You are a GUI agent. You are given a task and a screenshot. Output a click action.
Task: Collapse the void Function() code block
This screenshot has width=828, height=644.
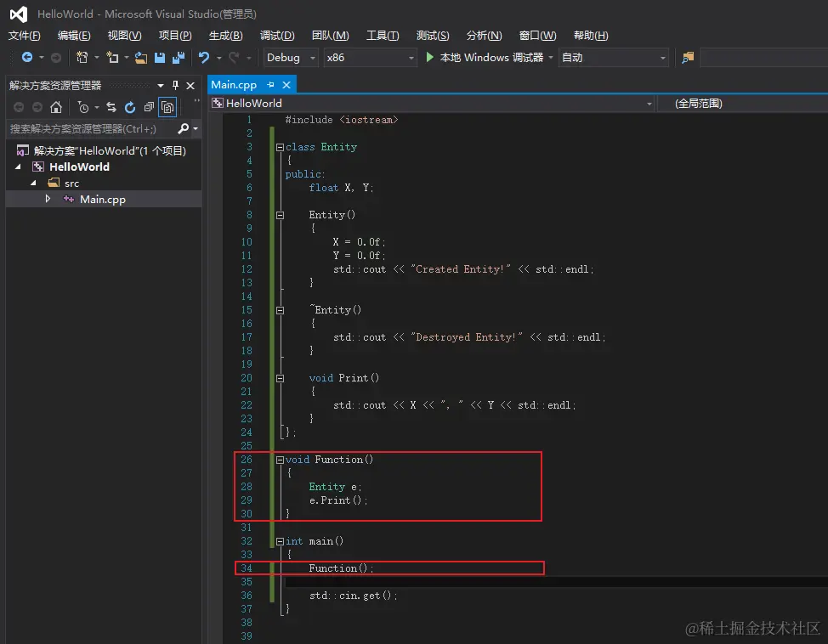pos(280,460)
